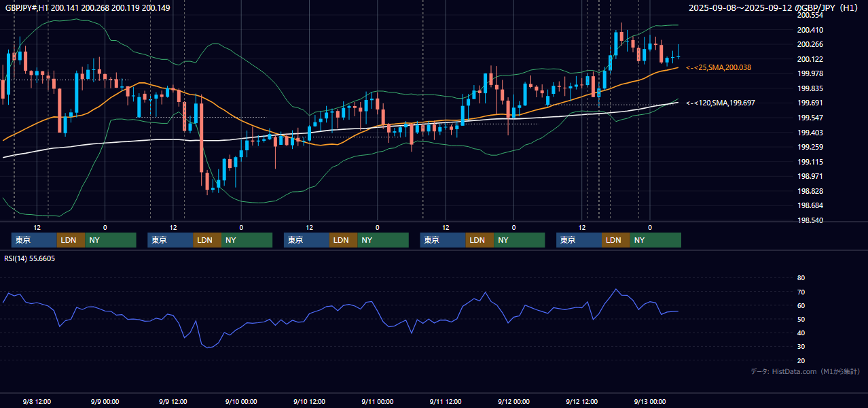868x408 pixels.
Task: Select the 9/12 12:00 date label
Action: point(582,401)
